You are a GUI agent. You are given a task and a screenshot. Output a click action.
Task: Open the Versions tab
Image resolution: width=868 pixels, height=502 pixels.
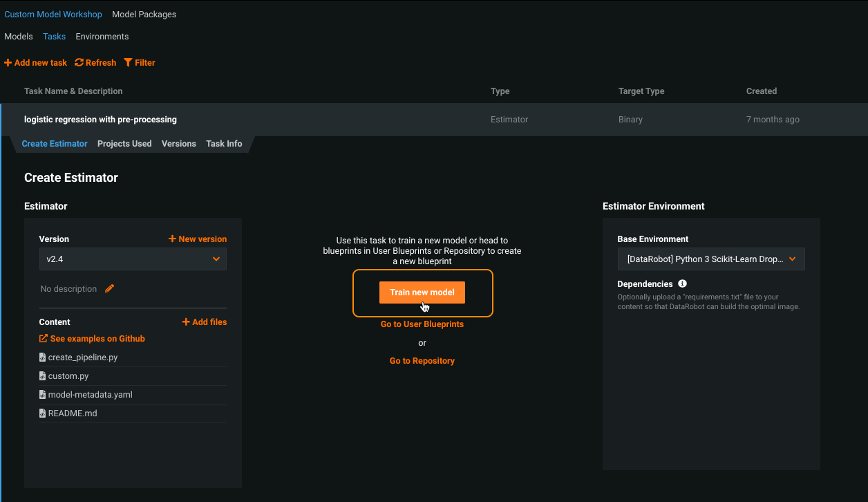[179, 144]
